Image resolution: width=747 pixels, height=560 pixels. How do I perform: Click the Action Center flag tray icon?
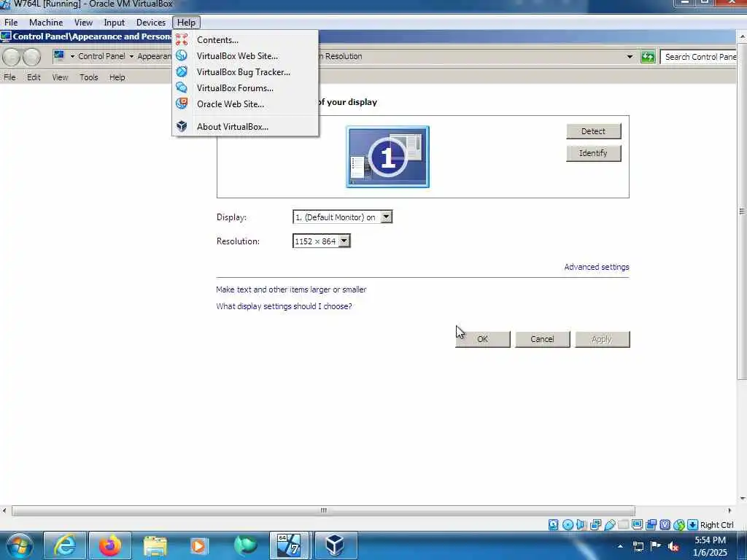(656, 545)
